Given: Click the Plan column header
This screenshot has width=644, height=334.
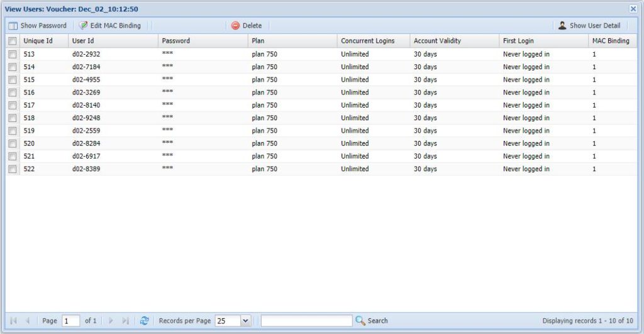Looking at the screenshot, I should tap(258, 41).
